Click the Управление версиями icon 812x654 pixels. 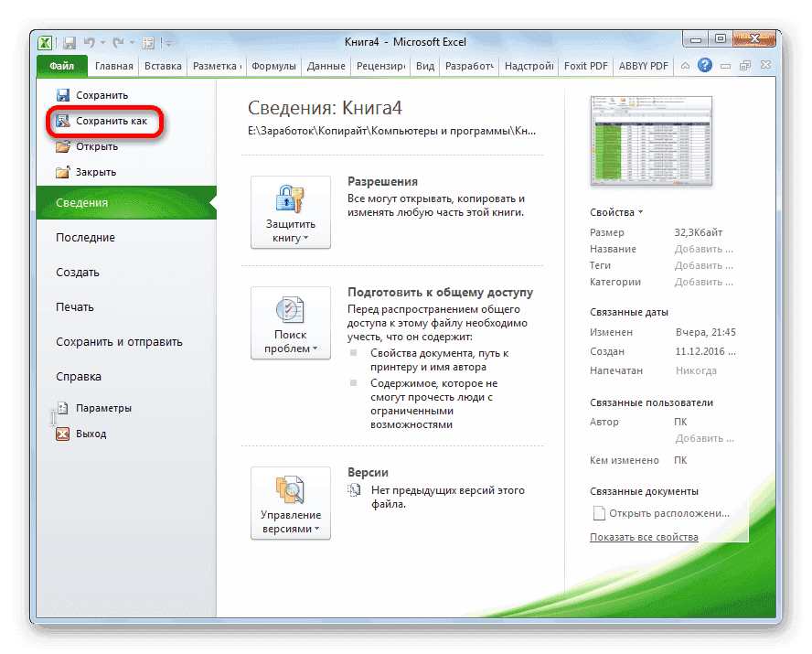click(x=290, y=491)
